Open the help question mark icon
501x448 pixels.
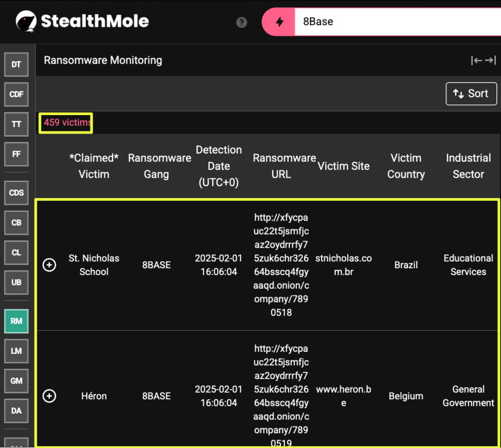click(242, 22)
